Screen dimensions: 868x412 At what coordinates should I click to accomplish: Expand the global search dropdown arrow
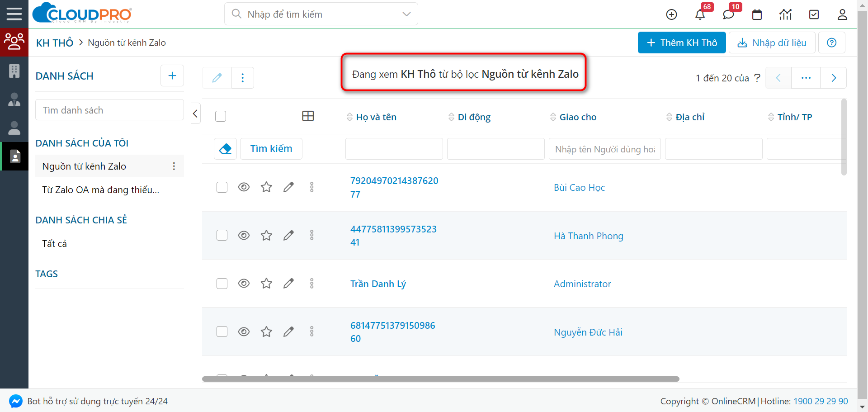point(406,14)
